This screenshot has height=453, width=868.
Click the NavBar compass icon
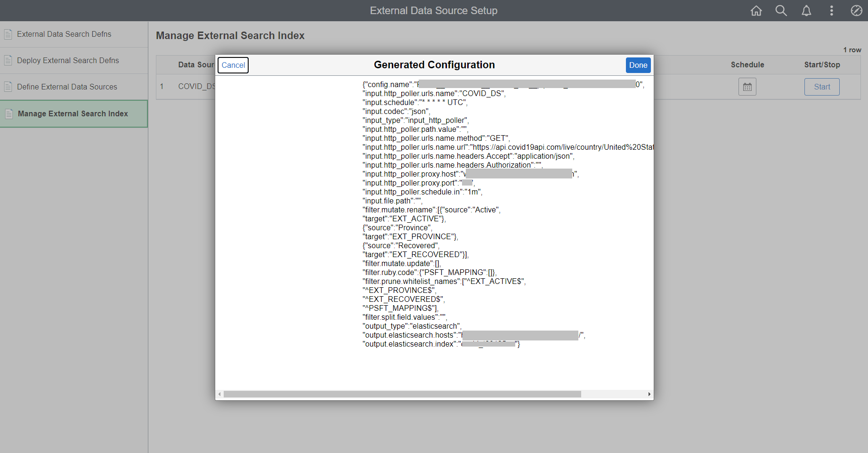click(856, 11)
